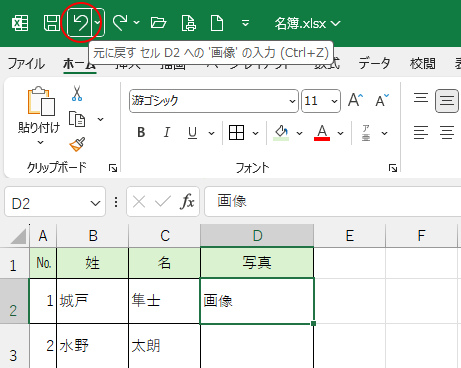The width and height of the screenshot is (461, 368).
Task: Open the borders dropdown arrow
Action: [x=255, y=133]
